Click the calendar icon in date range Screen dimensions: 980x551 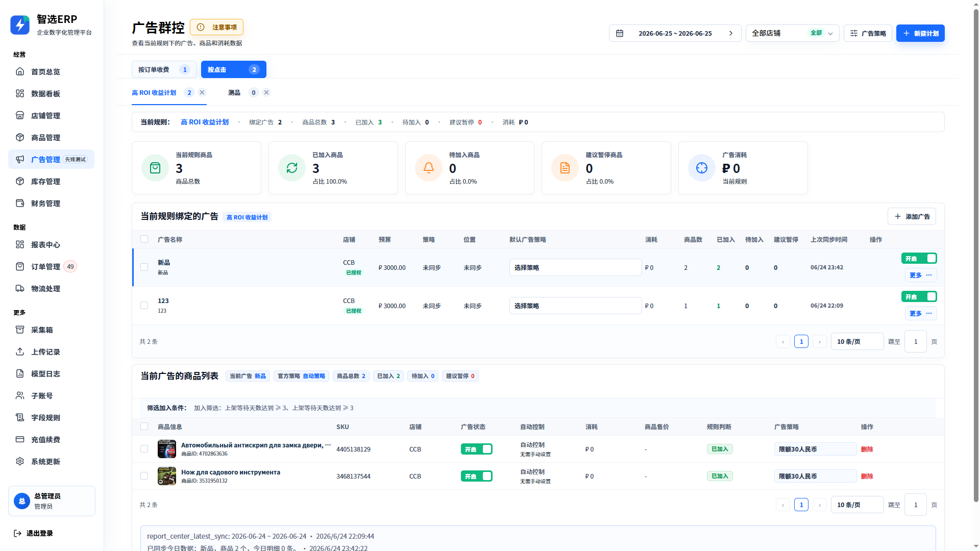click(620, 33)
